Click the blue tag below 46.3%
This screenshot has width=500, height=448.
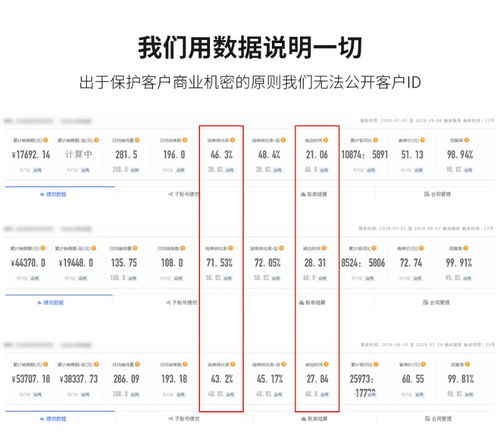[230, 170]
